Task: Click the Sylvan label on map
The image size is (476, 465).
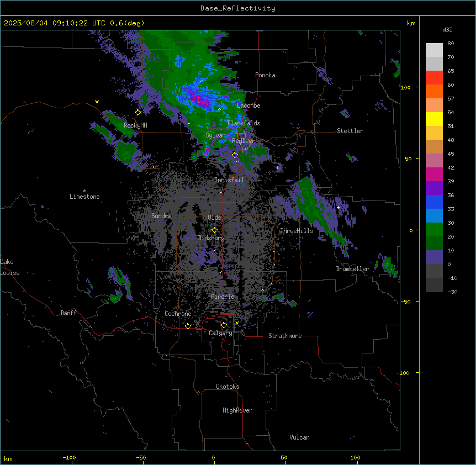Action: [215, 135]
